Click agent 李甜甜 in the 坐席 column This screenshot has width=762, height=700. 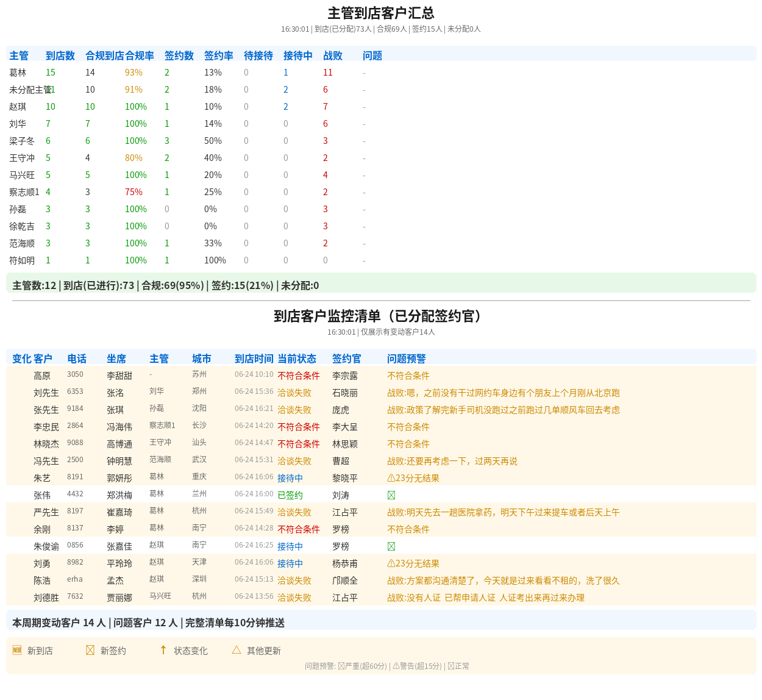tap(119, 376)
